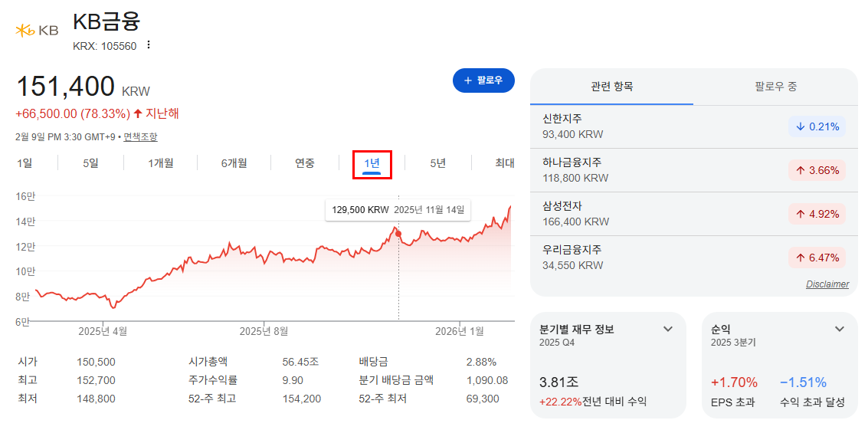Click the 시가총액 value 56.45조
The width and height of the screenshot is (868, 430).
pos(300,363)
